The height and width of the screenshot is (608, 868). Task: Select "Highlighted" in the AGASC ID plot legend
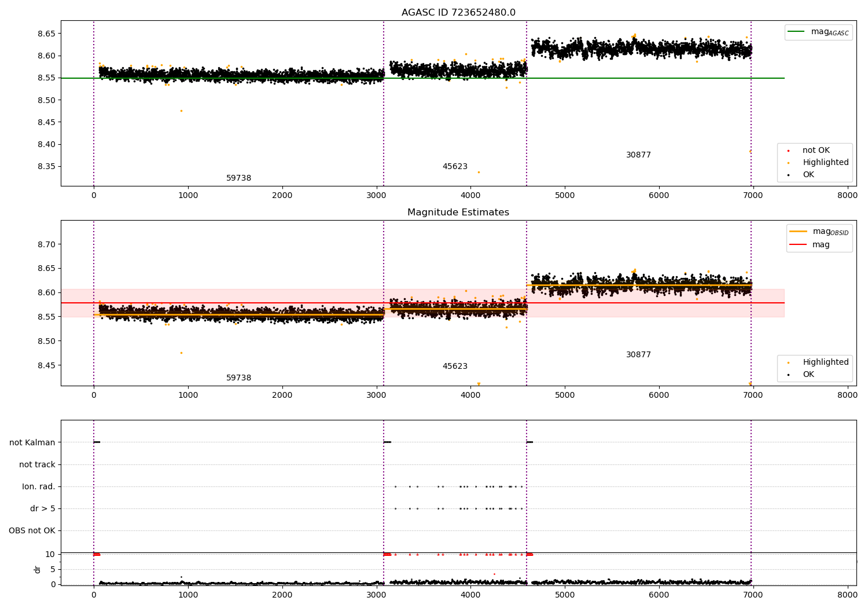pos(826,163)
